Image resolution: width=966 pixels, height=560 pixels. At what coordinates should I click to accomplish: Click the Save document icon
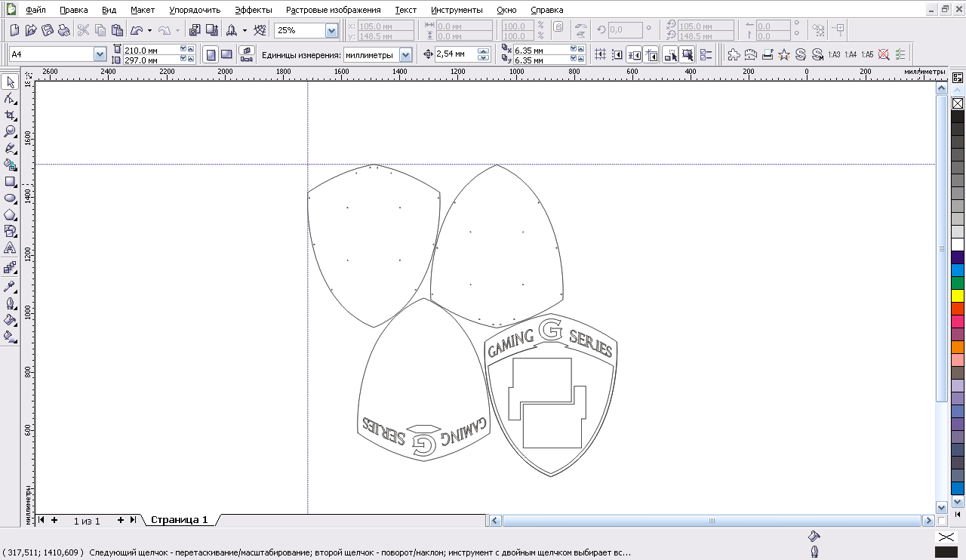click(x=48, y=30)
